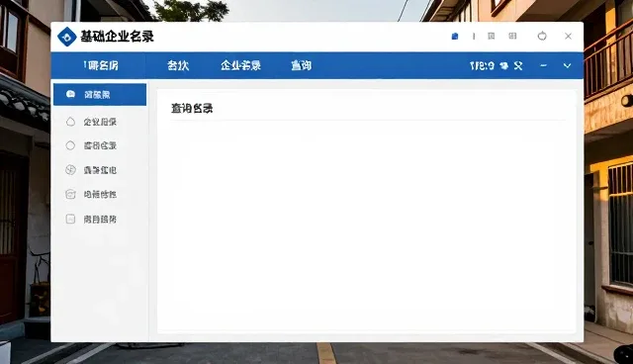Open the darker selected first navigation tab
Screen dimensions: 633x364
[98, 65]
